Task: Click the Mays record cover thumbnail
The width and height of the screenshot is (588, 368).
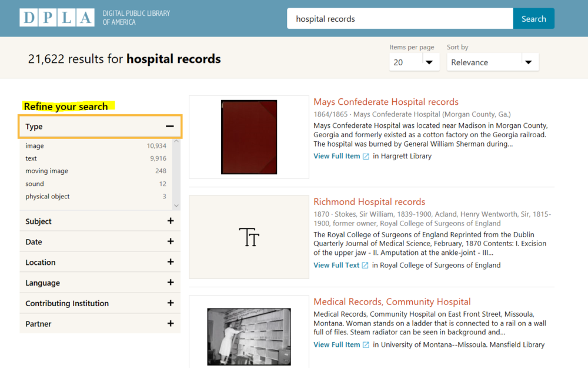Action: point(248,137)
